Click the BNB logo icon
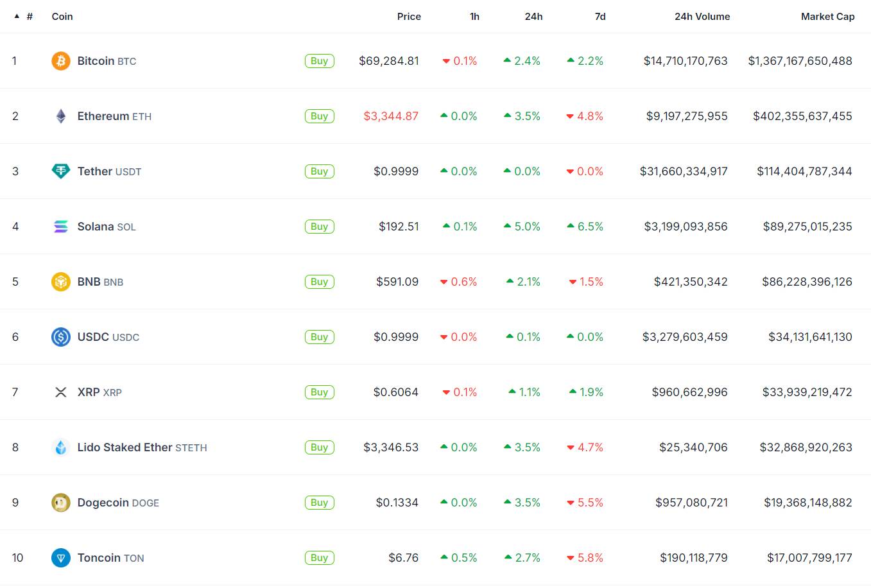The height and width of the screenshot is (588, 871). [61, 282]
